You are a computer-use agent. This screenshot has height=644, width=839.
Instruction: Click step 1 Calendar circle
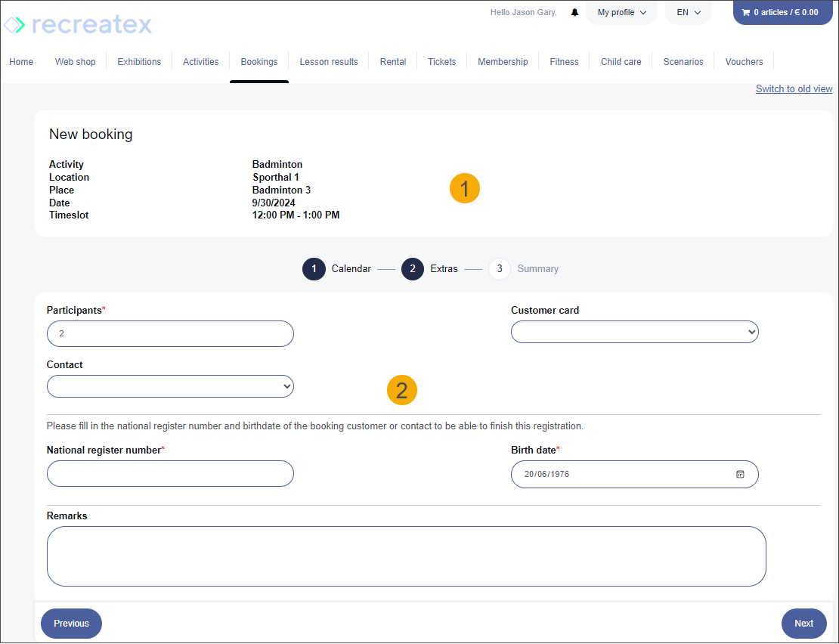coord(314,269)
